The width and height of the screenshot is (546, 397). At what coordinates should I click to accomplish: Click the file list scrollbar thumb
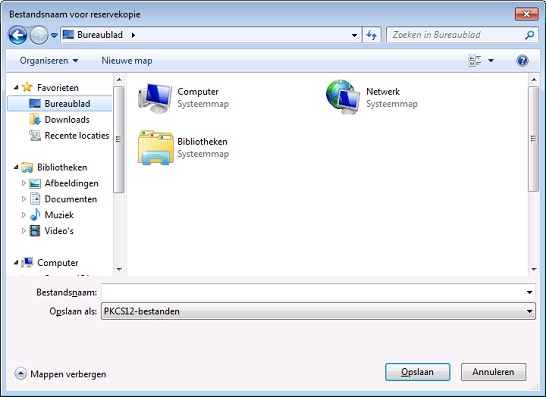[533, 139]
